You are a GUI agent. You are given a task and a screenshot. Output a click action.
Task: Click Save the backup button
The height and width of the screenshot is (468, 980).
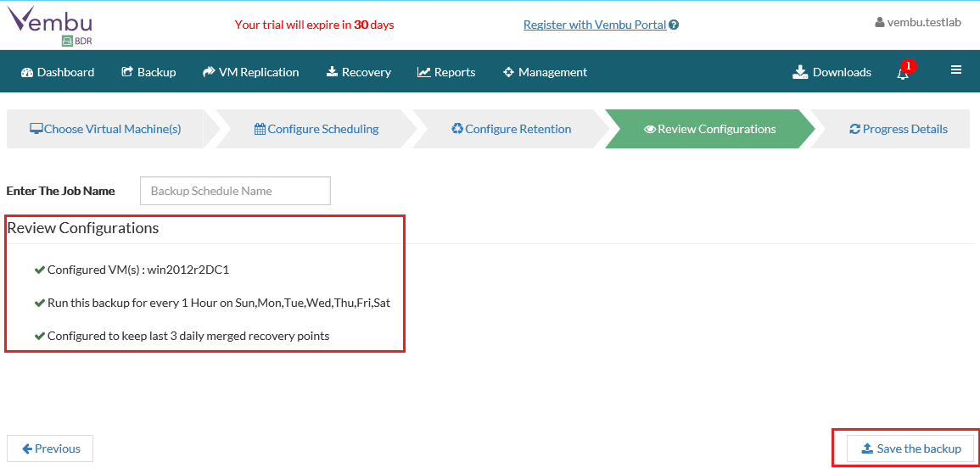911,448
